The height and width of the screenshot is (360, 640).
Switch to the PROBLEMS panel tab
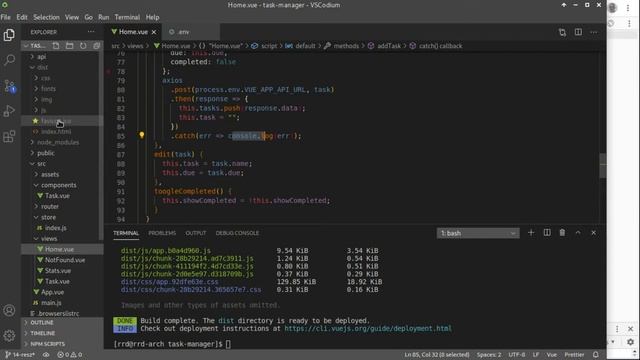pos(162,233)
